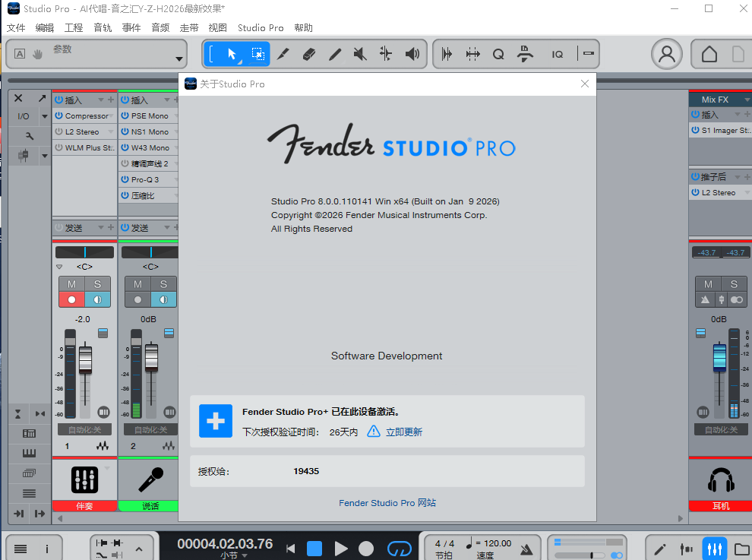Screen dimensions: 752x560
Task: Mute the track 1 伴奏 channel
Action: point(71,284)
